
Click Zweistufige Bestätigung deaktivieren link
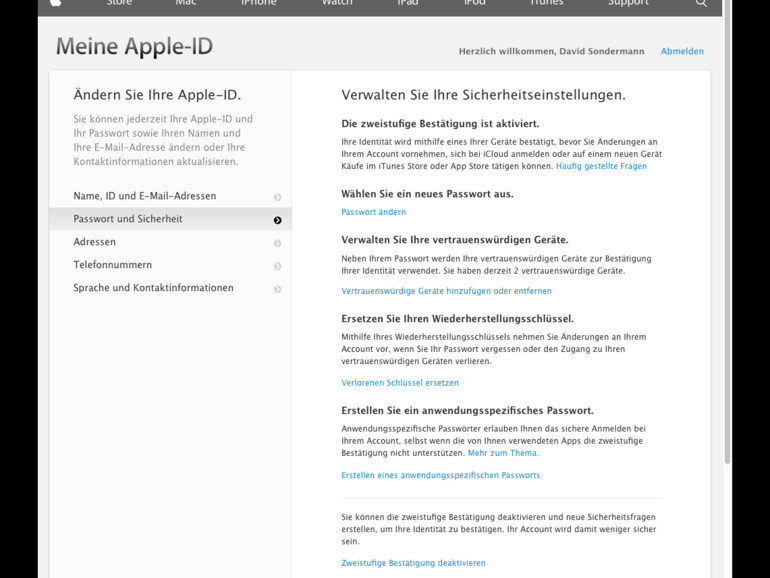[x=413, y=563]
